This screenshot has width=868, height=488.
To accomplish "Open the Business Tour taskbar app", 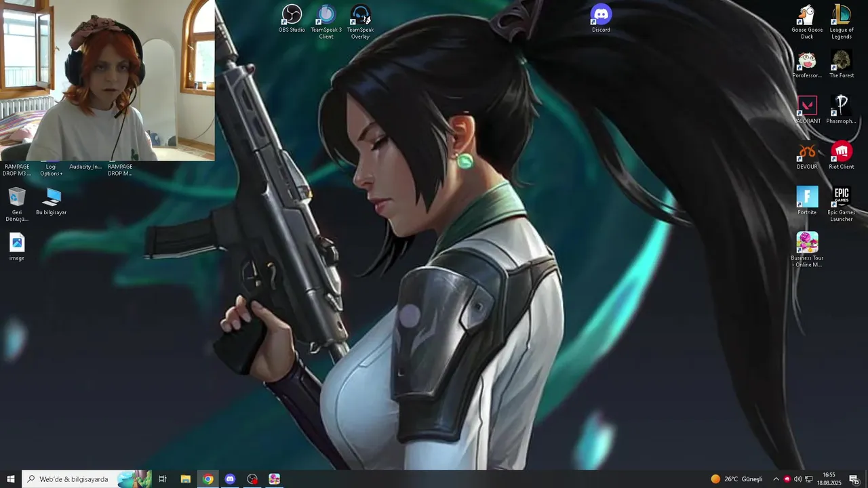I will (x=275, y=479).
